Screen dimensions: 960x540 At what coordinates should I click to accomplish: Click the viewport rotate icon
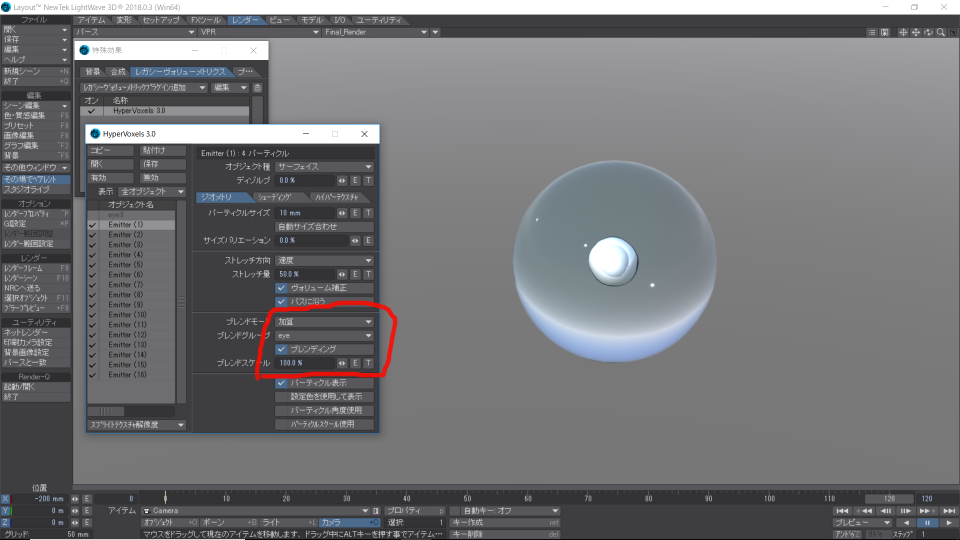click(928, 32)
